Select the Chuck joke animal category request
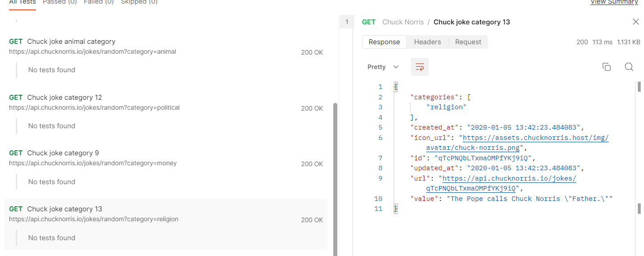This screenshot has height=256, width=644. click(x=71, y=42)
